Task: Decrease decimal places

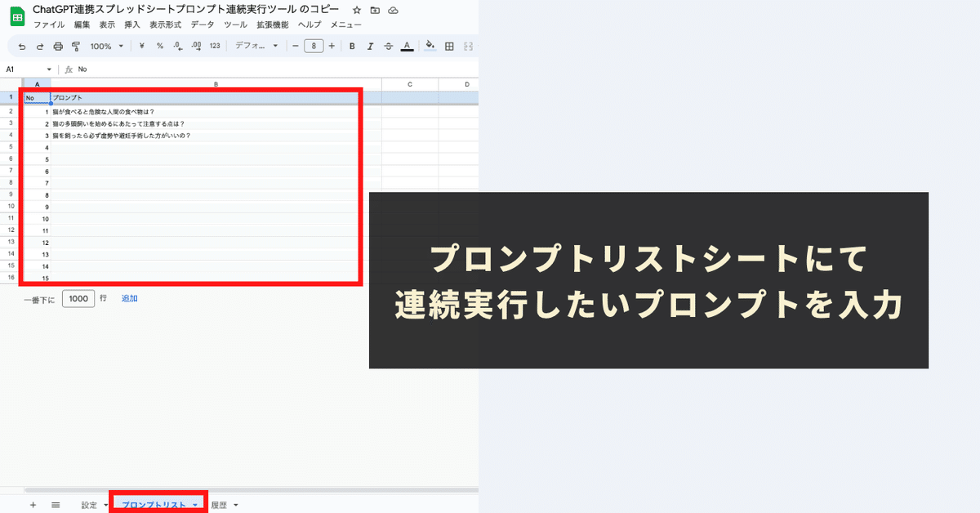Action: tap(177, 47)
